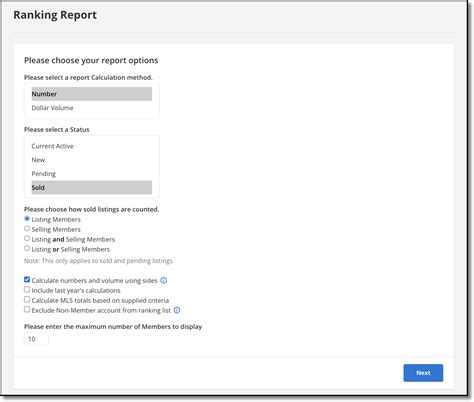Click 'Please select a report Calculation method' label
Image resolution: width=474 pixels, height=402 pixels.
tap(88, 77)
